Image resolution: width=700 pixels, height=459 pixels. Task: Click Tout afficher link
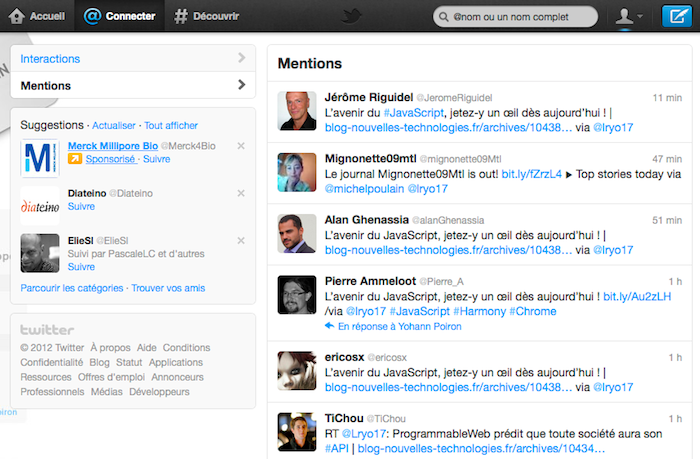coord(171,126)
